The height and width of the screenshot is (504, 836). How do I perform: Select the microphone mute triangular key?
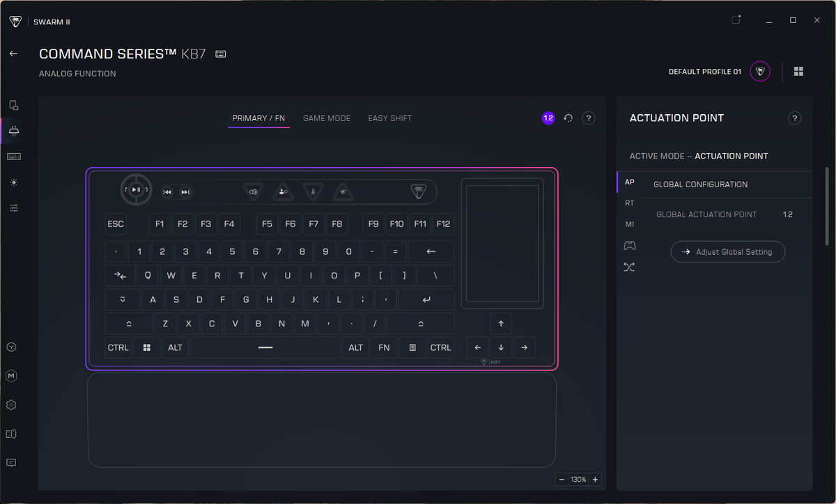(313, 191)
